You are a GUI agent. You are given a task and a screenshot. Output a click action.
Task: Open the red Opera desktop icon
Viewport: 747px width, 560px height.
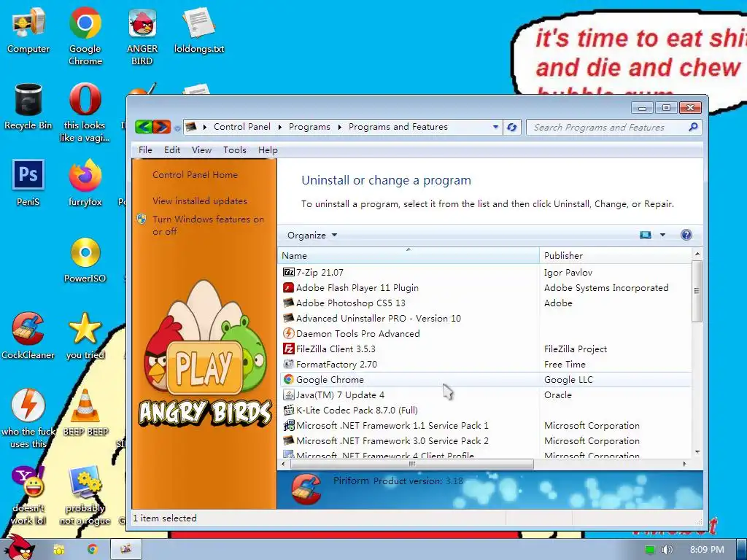[x=85, y=112]
